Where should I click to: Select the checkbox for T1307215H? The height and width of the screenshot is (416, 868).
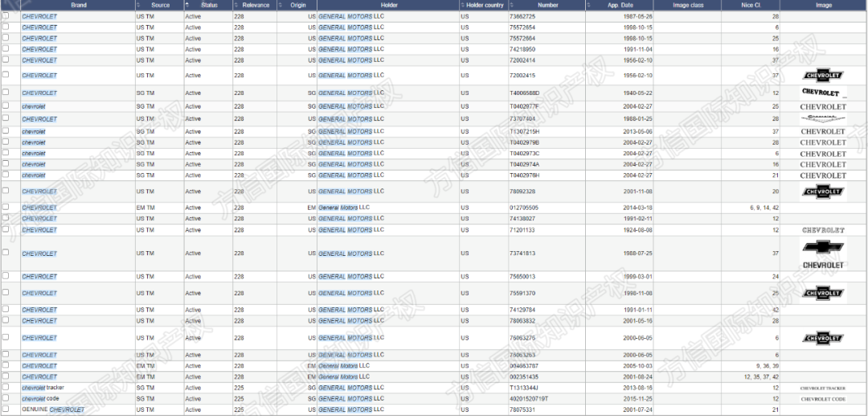[6, 130]
